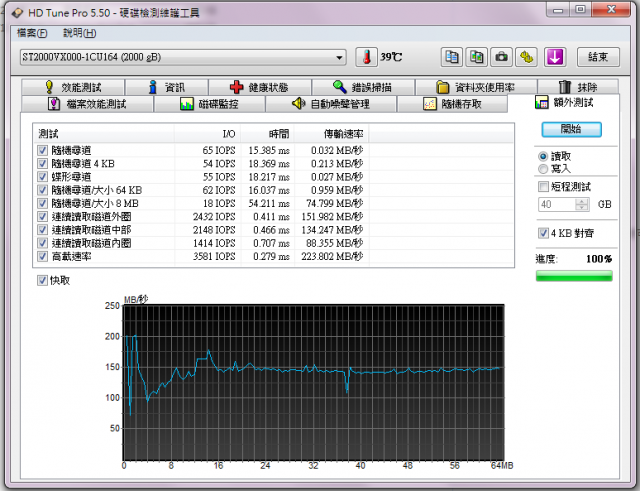Copy results with the copy text icon

click(x=452, y=57)
